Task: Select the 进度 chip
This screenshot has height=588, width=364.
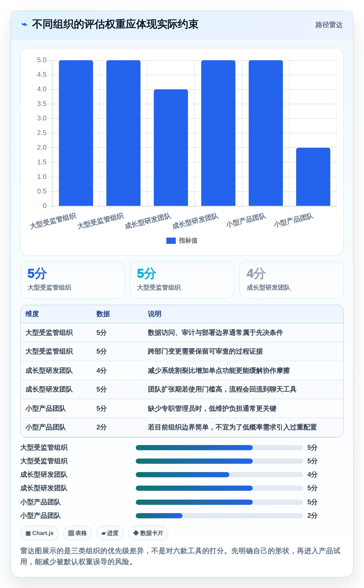Action: click(x=110, y=533)
